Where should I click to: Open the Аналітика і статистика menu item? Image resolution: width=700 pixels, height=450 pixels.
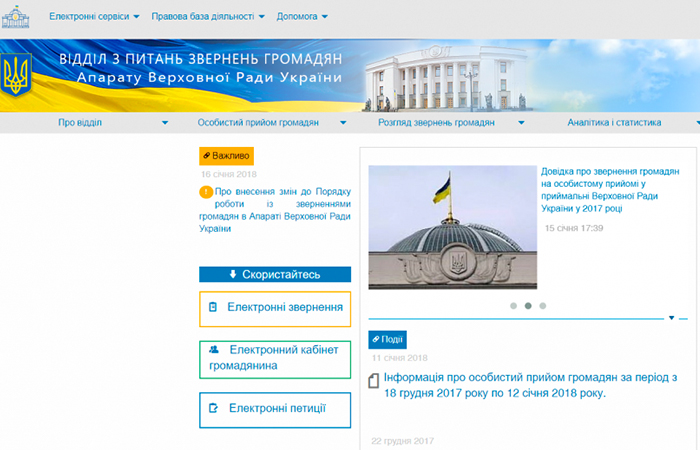(x=614, y=122)
